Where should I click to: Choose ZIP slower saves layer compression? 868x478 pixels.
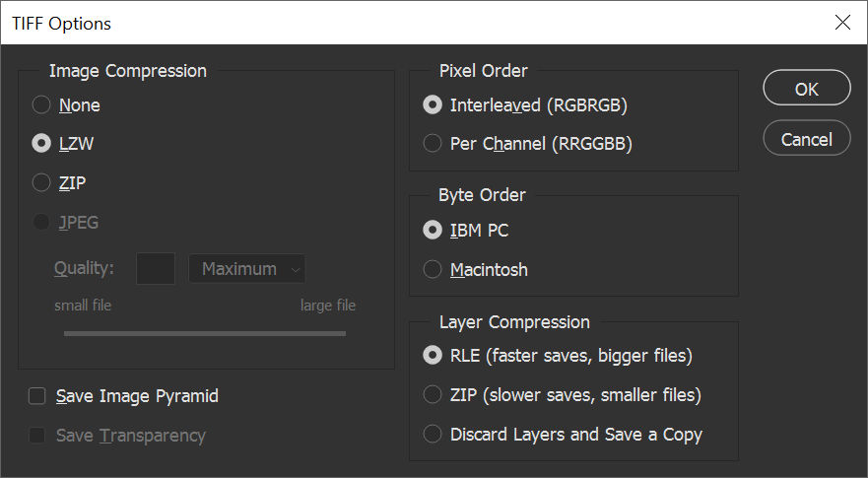click(432, 394)
